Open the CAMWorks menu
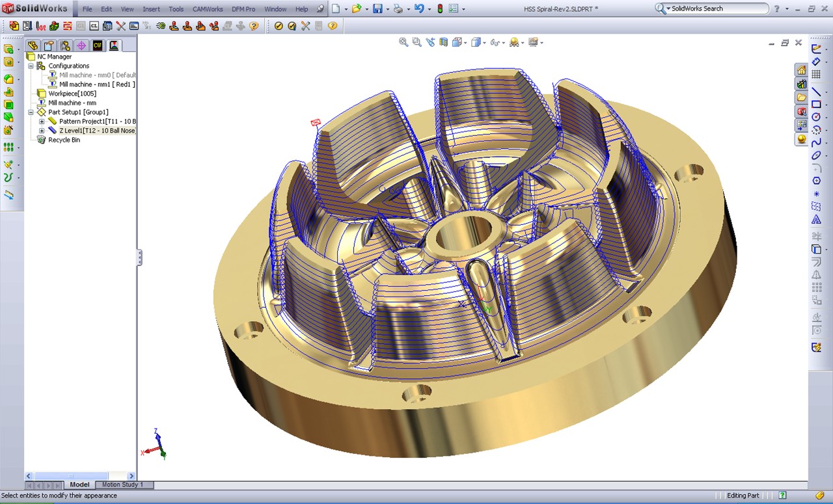Viewport: 833px width, 504px height. tap(208, 9)
